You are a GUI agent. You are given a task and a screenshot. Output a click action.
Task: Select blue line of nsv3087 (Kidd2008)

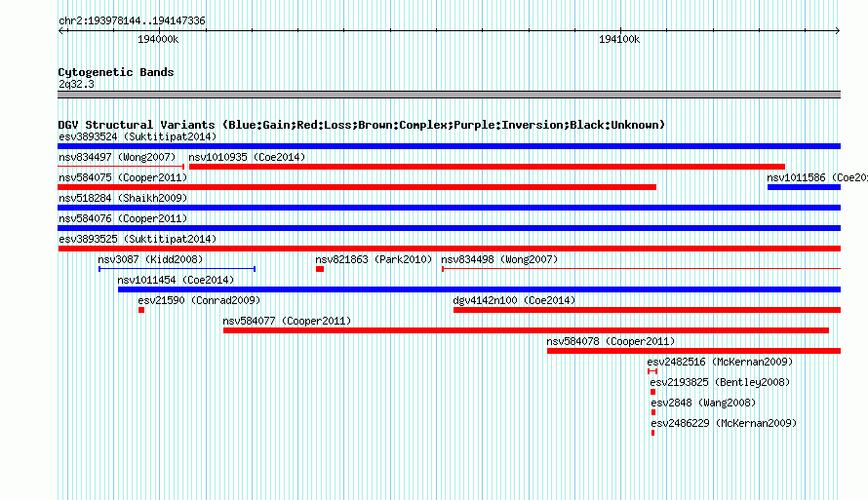[x=178, y=269]
